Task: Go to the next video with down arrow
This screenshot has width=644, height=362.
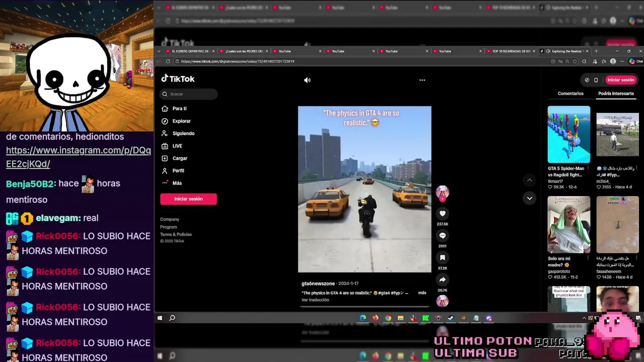Action: click(x=529, y=198)
